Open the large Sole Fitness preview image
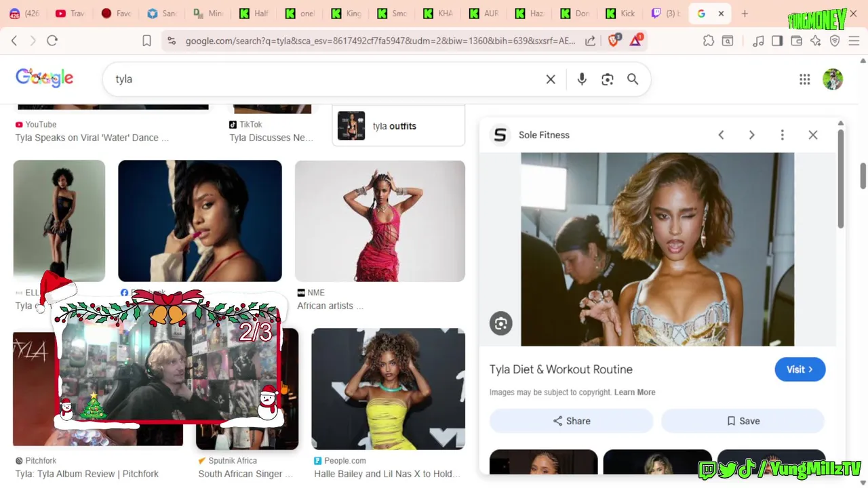 pyautogui.click(x=657, y=249)
